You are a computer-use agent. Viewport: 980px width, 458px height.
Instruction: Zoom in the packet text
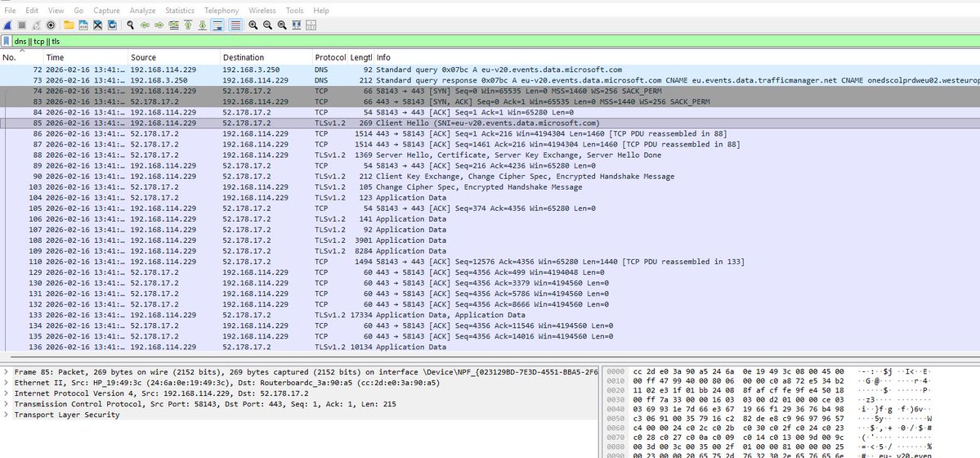(253, 25)
